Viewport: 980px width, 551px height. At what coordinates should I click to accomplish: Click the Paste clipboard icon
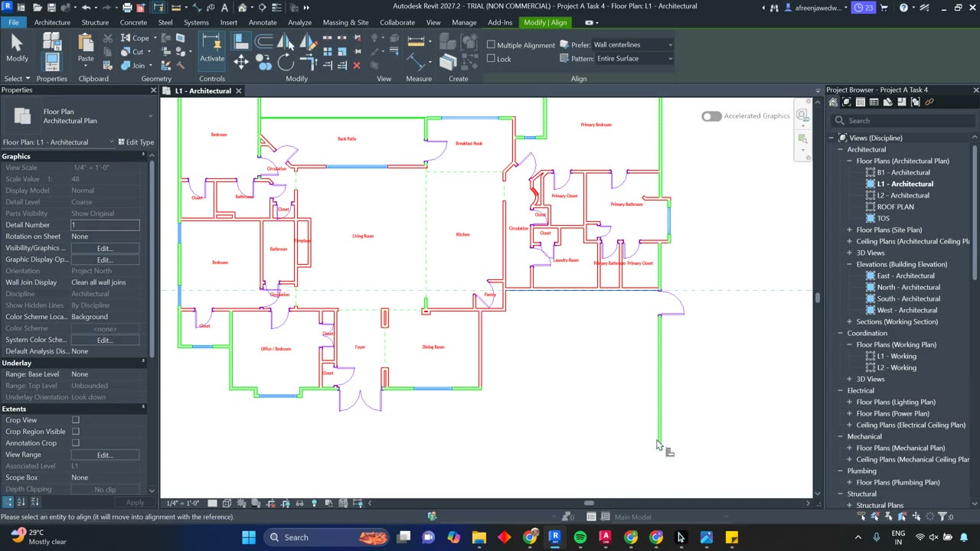click(86, 49)
